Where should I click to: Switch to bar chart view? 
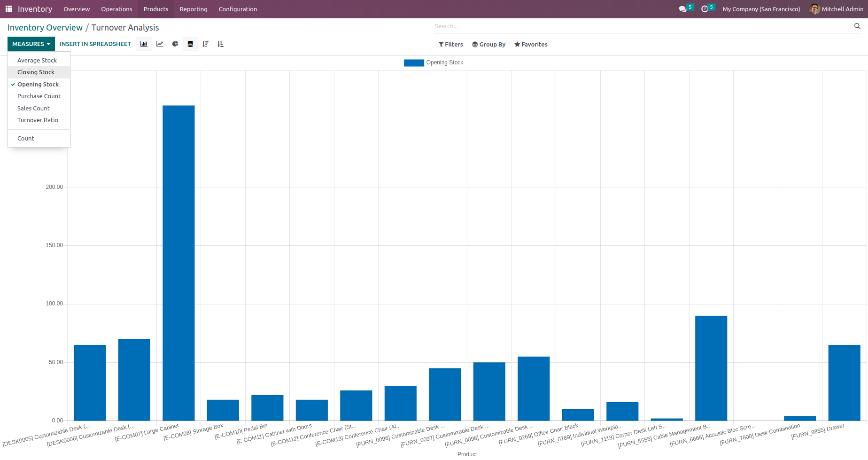[144, 44]
